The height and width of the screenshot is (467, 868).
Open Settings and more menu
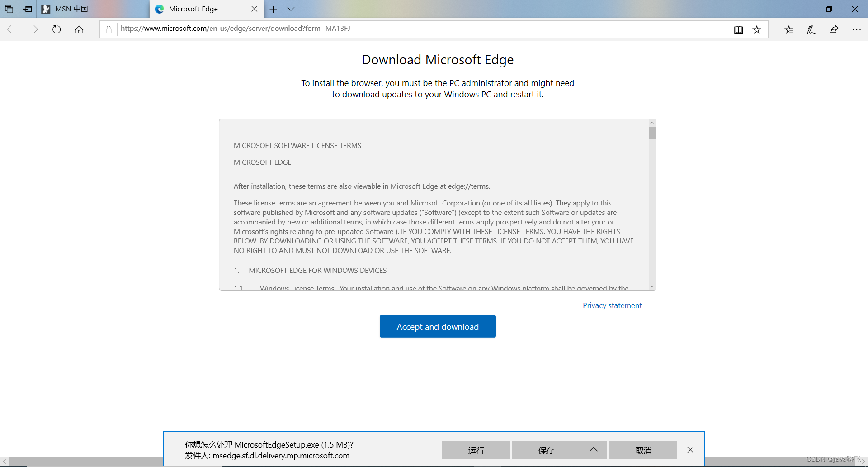coord(857,29)
